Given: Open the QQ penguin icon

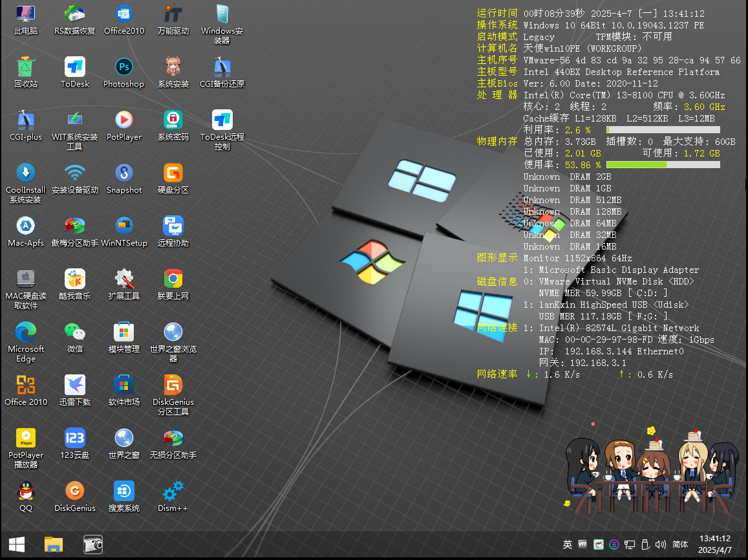Looking at the screenshot, I should pyautogui.click(x=26, y=497).
